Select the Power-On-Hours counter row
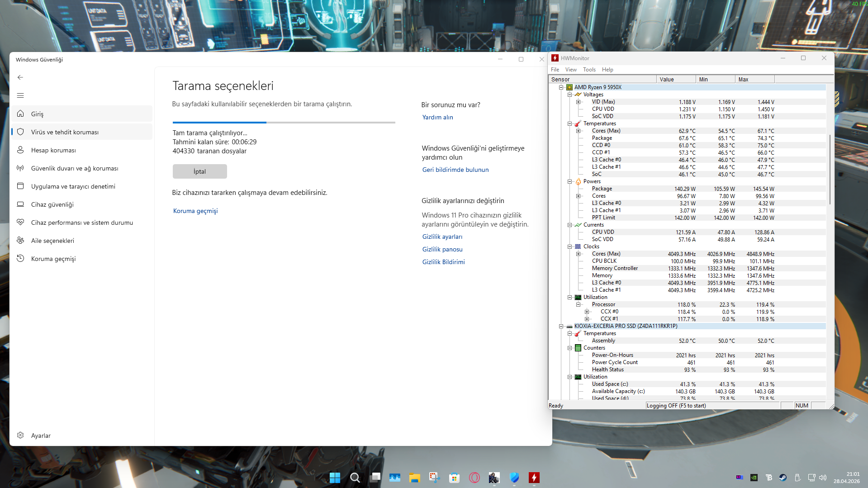This screenshot has width=868, height=488. pos(688,355)
